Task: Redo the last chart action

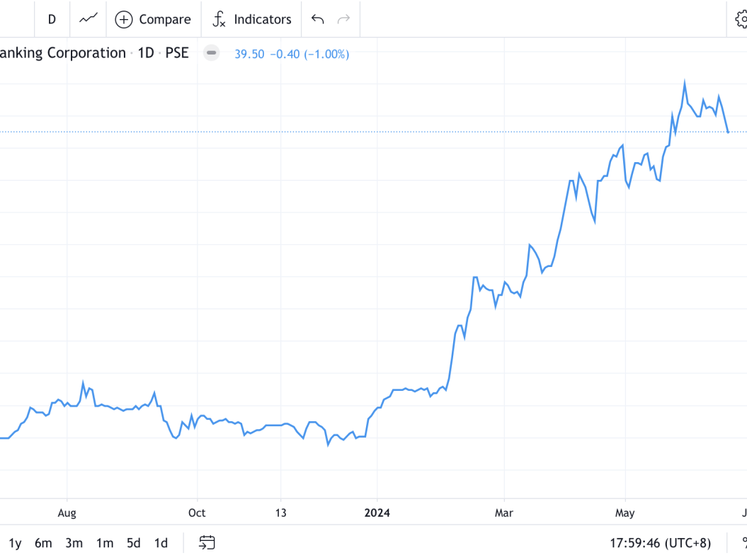Action: pyautogui.click(x=344, y=19)
